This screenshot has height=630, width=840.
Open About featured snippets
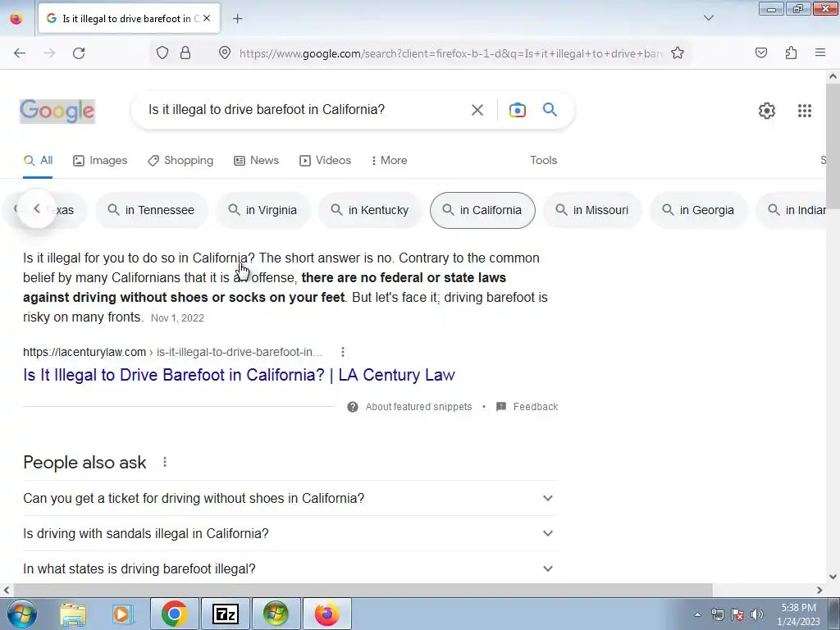point(410,407)
